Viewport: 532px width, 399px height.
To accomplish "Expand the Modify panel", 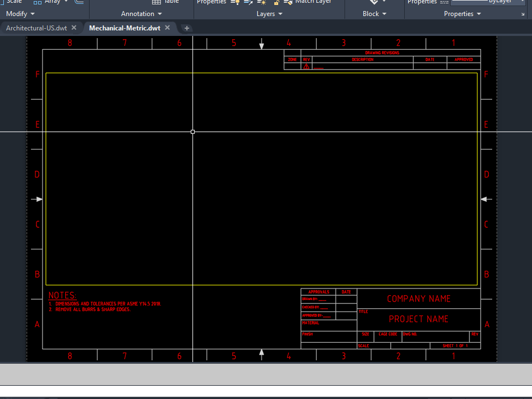I will [20, 14].
